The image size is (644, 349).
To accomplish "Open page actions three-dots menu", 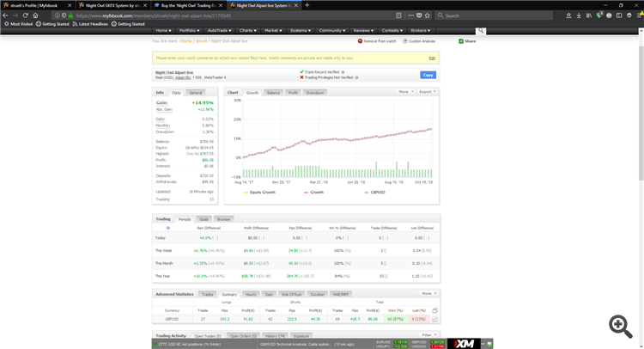I will pos(410,15).
